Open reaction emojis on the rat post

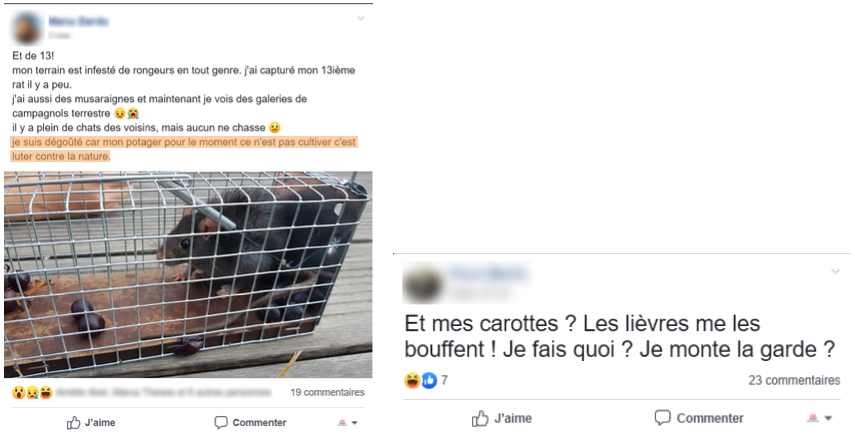[32, 392]
